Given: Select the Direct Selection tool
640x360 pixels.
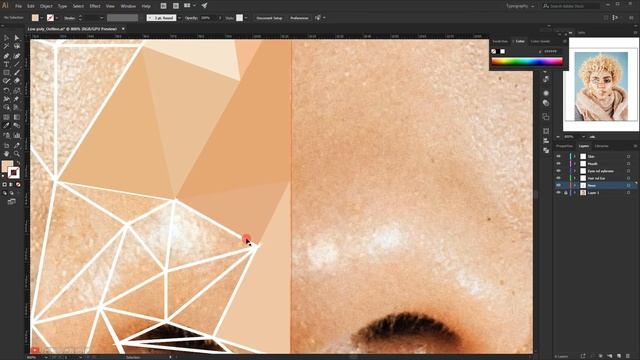Looking at the screenshot, I should click(x=17, y=38).
